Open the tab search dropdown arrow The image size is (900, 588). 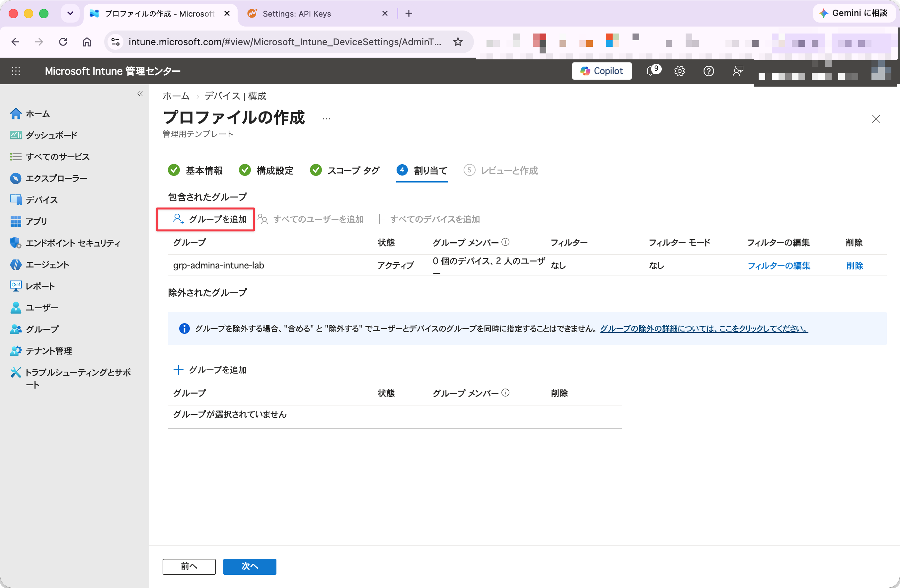tap(70, 14)
